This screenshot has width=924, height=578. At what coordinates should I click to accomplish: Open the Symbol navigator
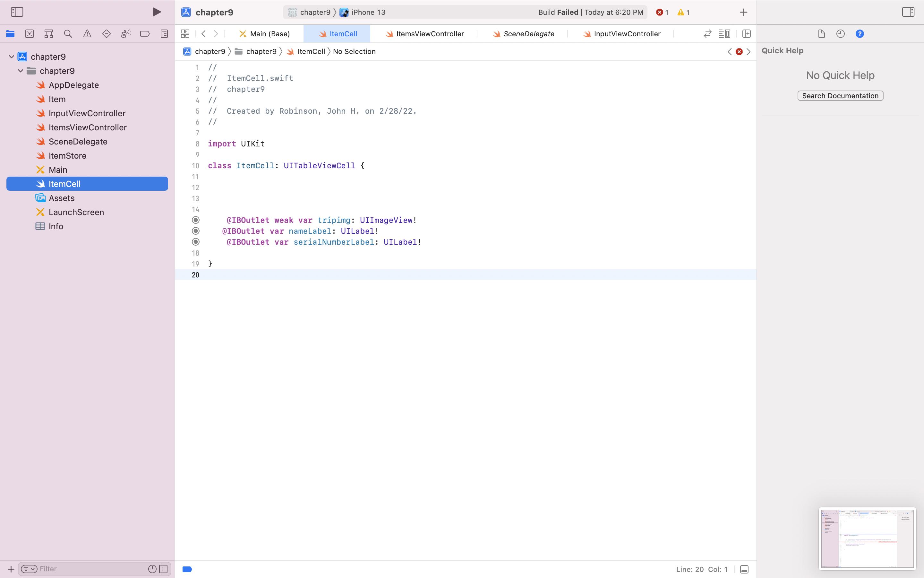pos(48,34)
